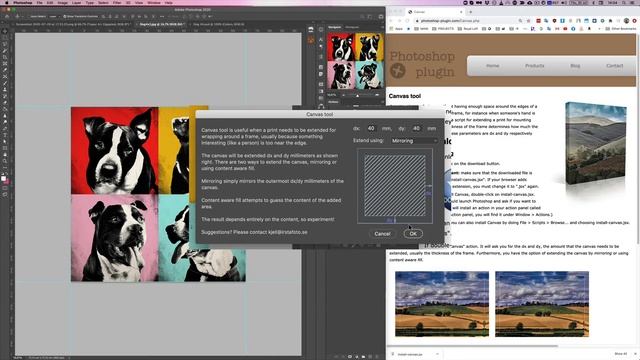
Task: Open Photoshop share icon in top bar
Action: (x=380, y=16)
